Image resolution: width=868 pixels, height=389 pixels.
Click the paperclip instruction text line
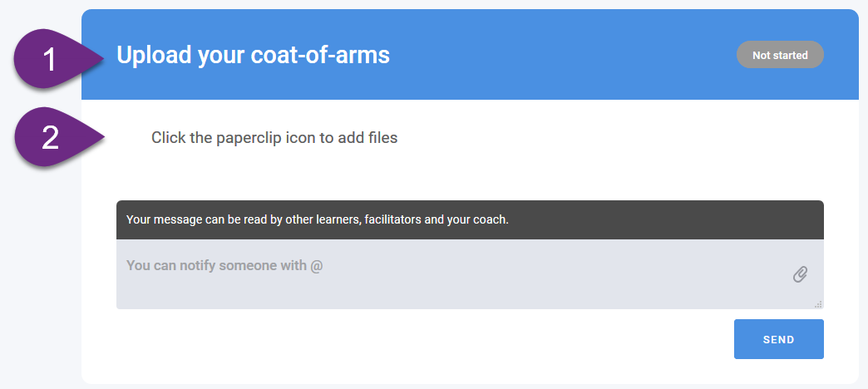pyautogui.click(x=274, y=138)
